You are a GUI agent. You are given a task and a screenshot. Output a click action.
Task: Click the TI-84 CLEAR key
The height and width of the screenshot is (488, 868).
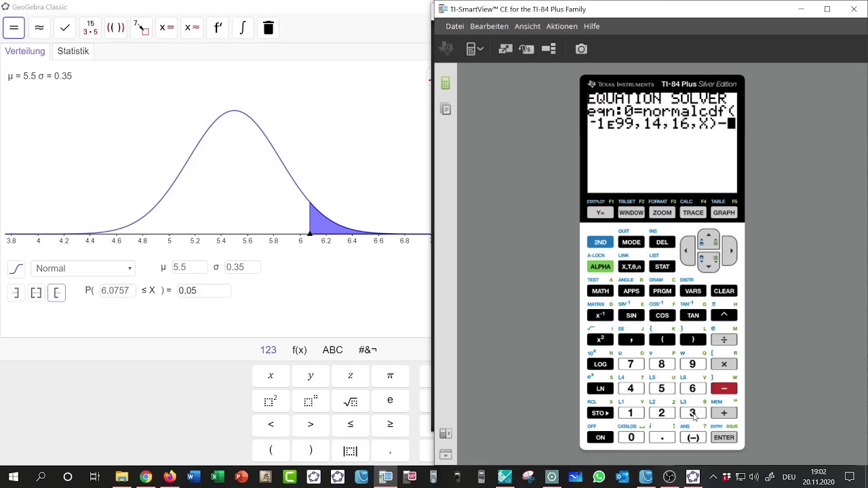724,291
